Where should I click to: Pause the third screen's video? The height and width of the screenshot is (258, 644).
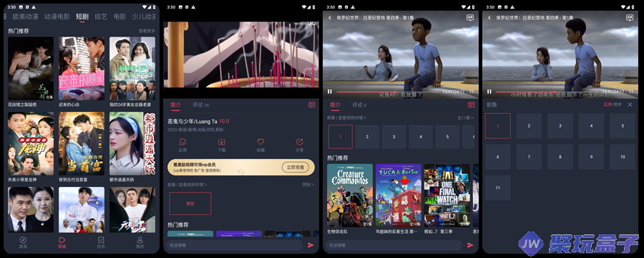(x=330, y=91)
